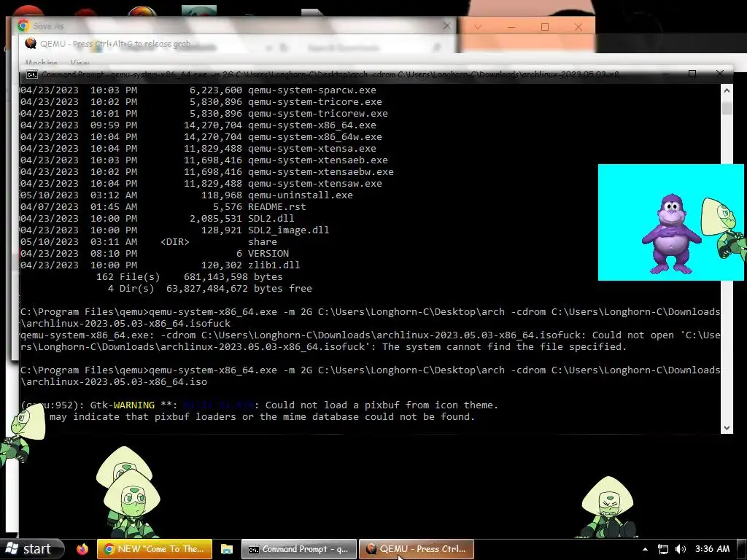Close the Save As dialog
Viewport: 747px width, 560px height.
(x=447, y=26)
